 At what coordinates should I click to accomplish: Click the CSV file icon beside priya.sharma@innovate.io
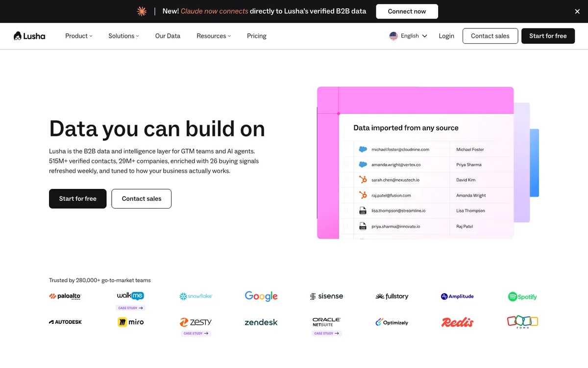363,226
